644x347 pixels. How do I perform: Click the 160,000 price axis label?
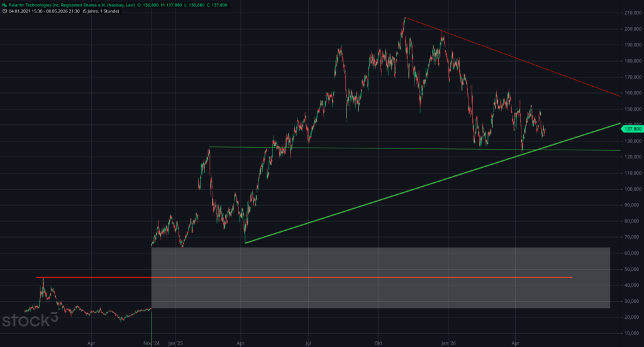633,93
